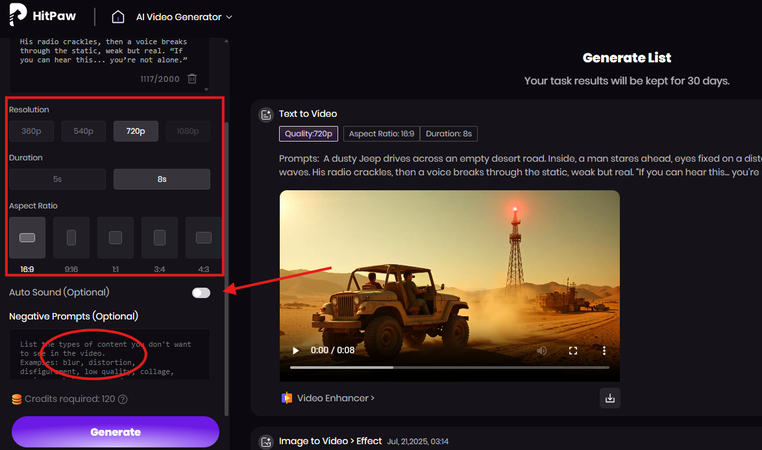Click the left panel scrollbar
Image resolution: width=762 pixels, height=450 pixels.
226,269
